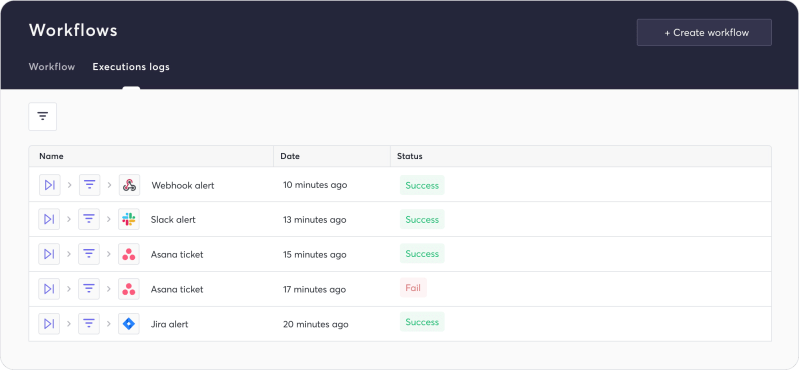Click the filter step icon in Webhook alert row
The width and height of the screenshot is (799, 370).
90,185
